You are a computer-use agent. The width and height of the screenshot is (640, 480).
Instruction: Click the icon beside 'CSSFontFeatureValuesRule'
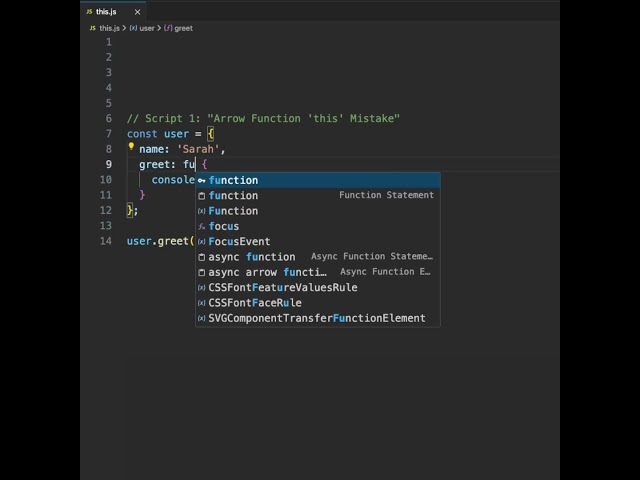coord(202,288)
